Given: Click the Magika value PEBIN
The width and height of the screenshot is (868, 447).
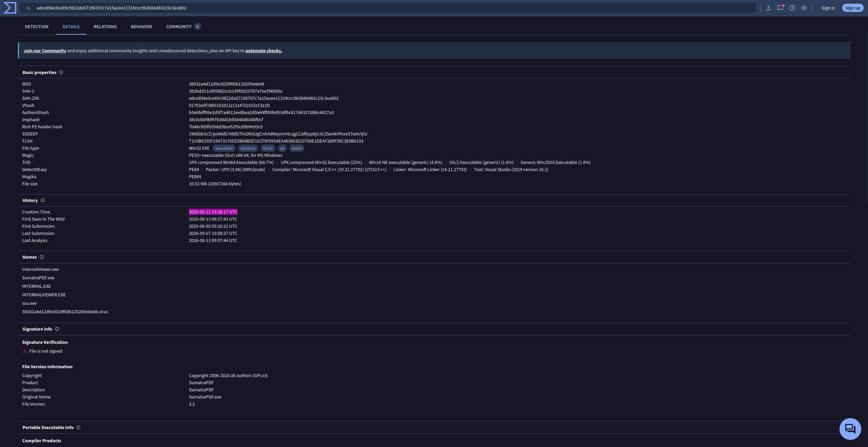Looking at the screenshot, I should (195, 176).
